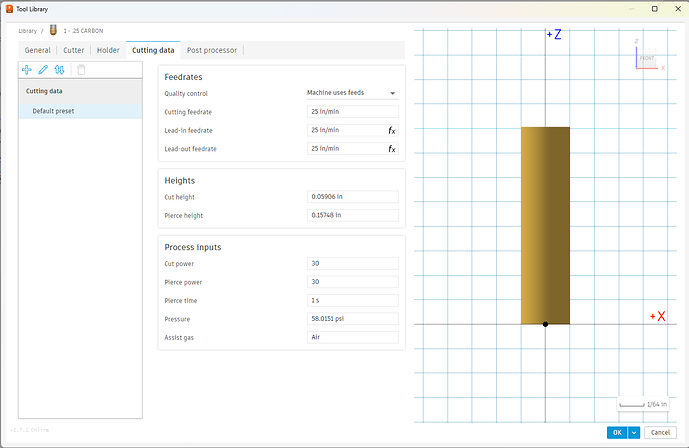The image size is (689, 448).
Task: Confirm with the OK button
Action: tap(617, 433)
